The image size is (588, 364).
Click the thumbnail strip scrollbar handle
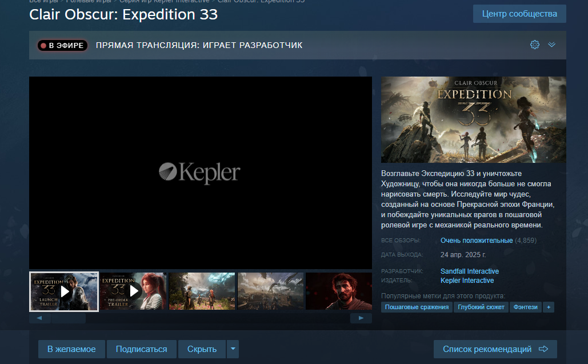69,318
